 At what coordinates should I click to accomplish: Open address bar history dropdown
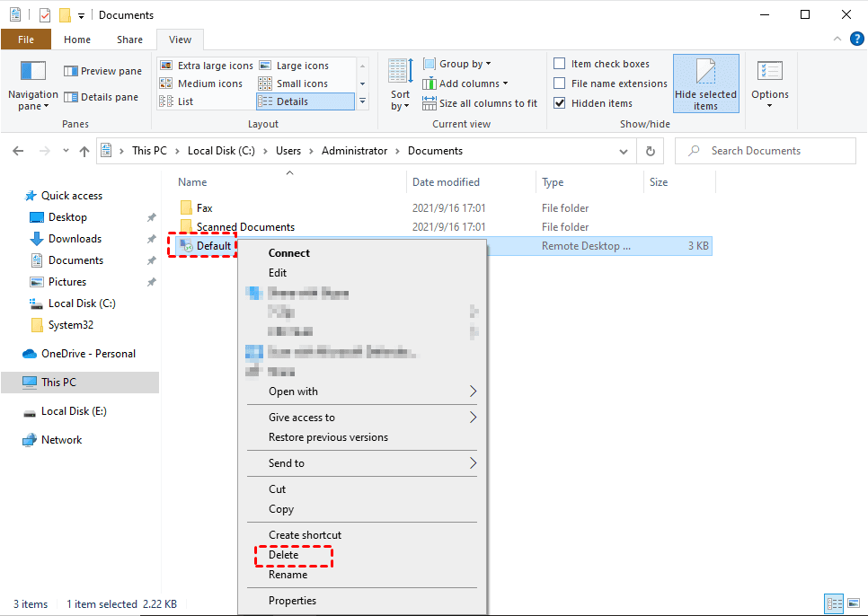point(624,151)
